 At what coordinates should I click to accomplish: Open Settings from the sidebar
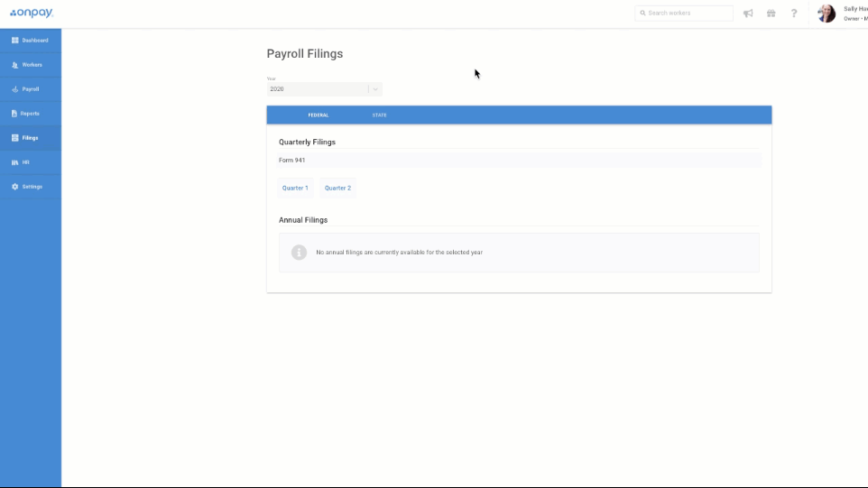point(31,187)
